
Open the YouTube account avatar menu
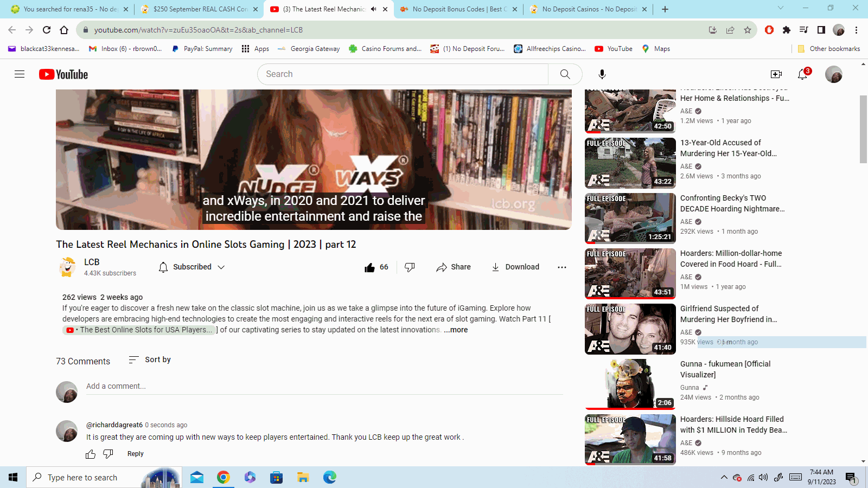pyautogui.click(x=833, y=74)
